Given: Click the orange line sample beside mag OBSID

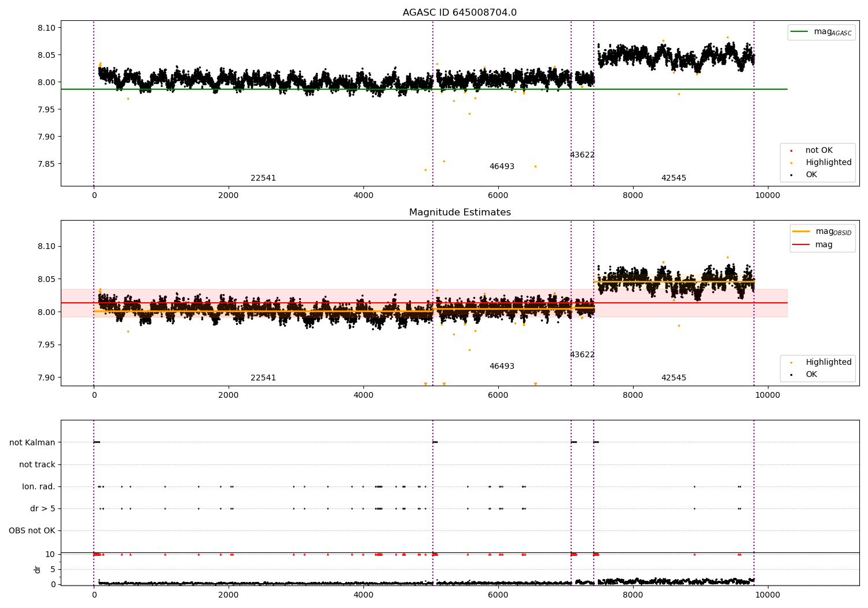Looking at the screenshot, I should pos(801,232).
